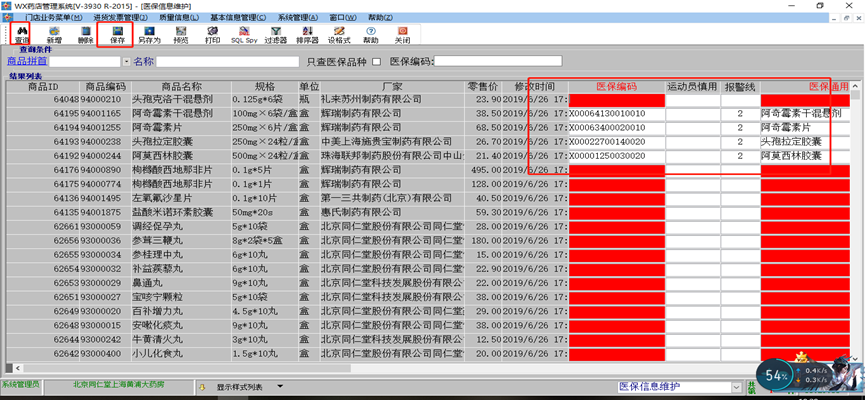The image size is (865, 400).
Task: Select the medical code X00001250030020 cell
Action: tap(617, 156)
